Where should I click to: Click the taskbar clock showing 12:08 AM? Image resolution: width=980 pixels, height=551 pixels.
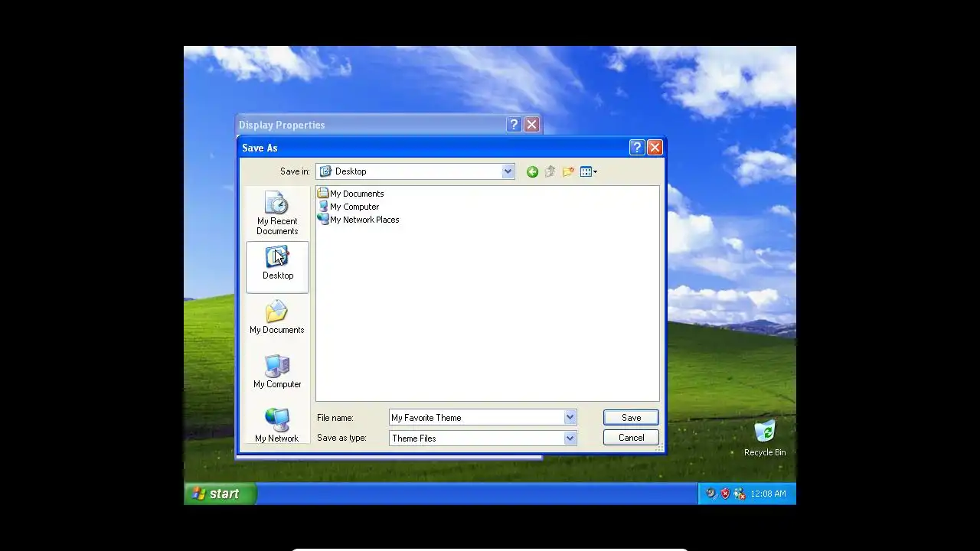coord(768,494)
